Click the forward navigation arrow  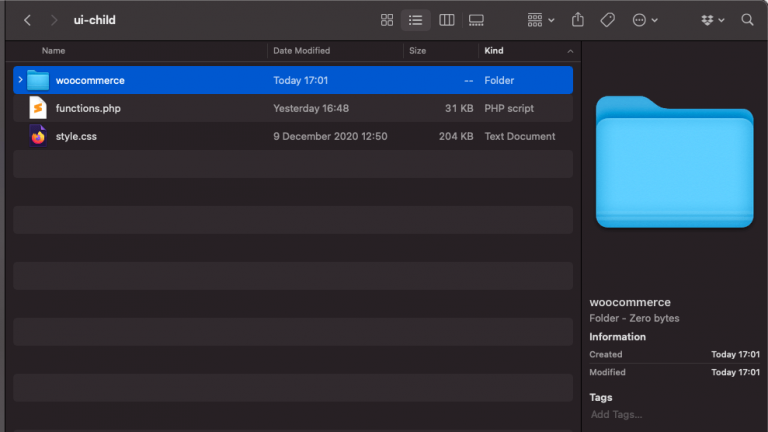pyautogui.click(x=53, y=20)
